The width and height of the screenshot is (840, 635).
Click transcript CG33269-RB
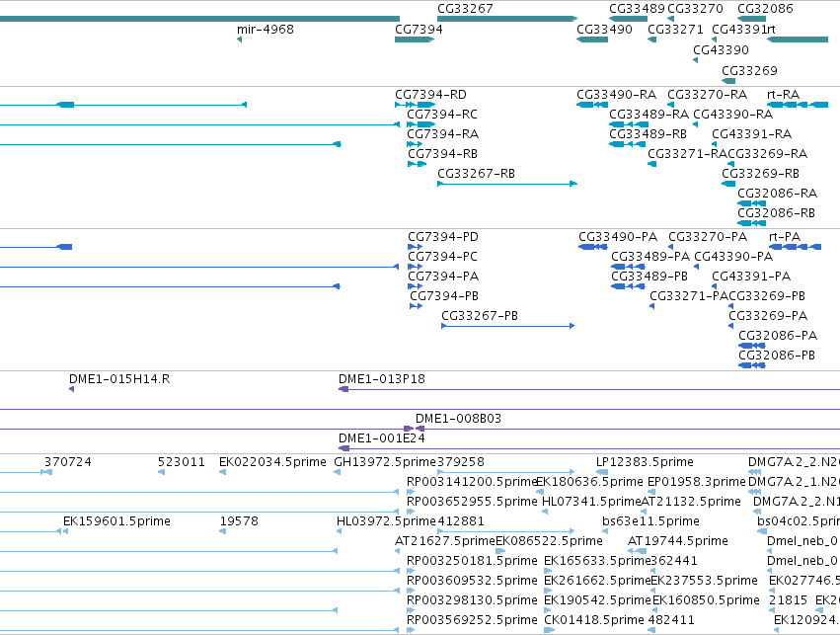(x=760, y=174)
